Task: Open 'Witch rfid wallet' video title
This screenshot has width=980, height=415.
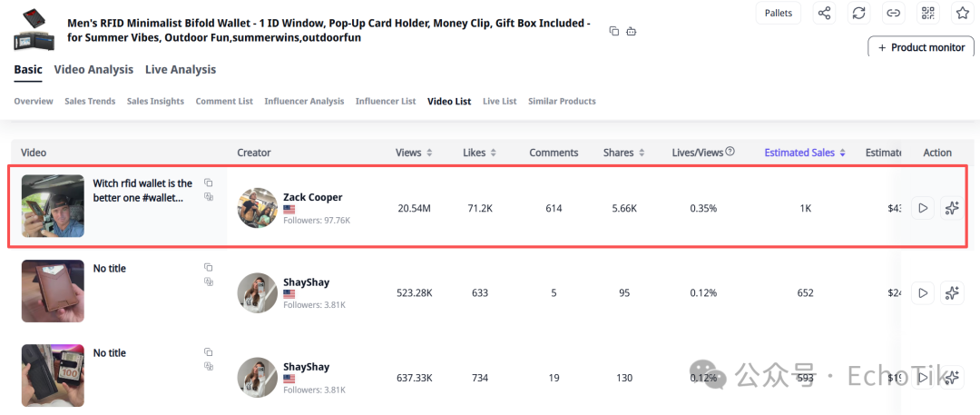Action: point(142,191)
